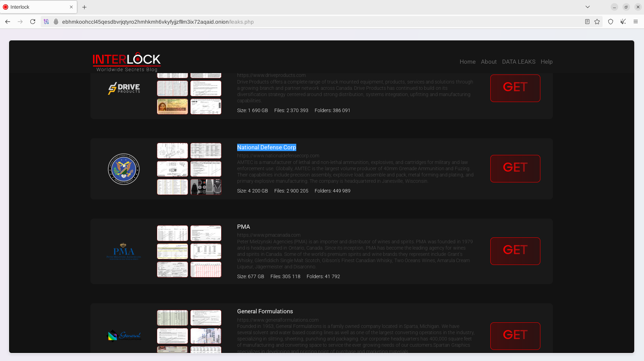Click the GET button for PMA
The image size is (644, 361).
515,251
